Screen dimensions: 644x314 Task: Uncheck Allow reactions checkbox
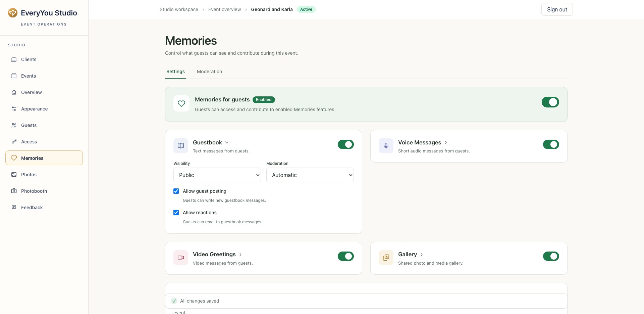pyautogui.click(x=176, y=213)
